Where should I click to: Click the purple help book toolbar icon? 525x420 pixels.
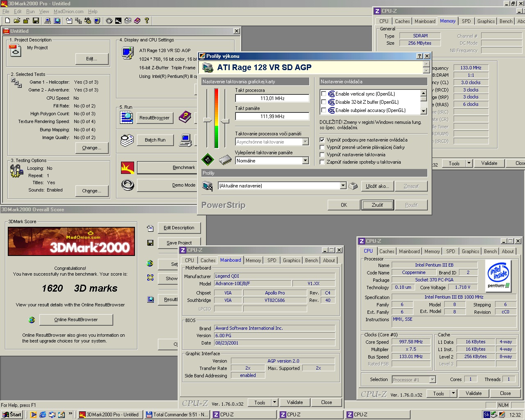click(137, 21)
